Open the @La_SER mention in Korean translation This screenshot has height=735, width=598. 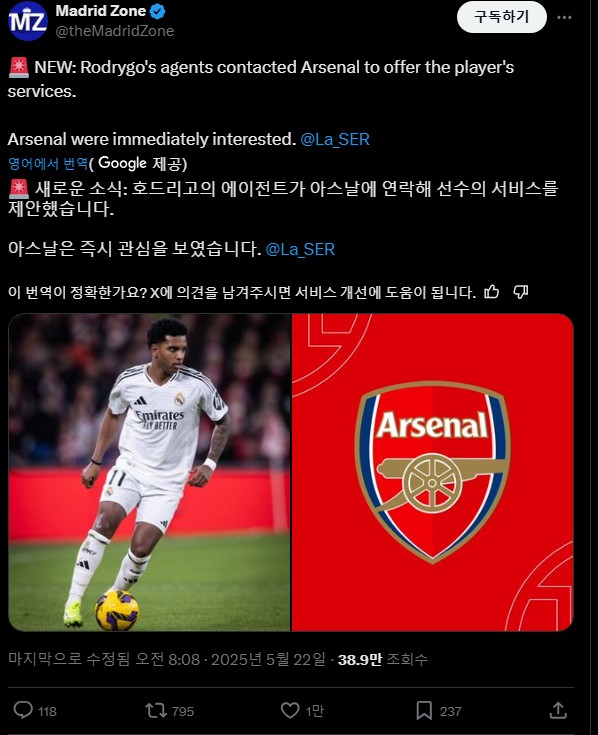point(300,249)
